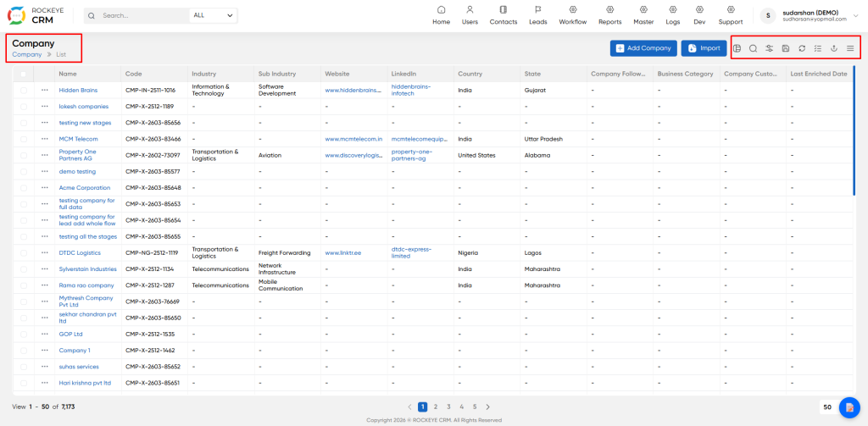Open the Workflow menu

pyautogui.click(x=572, y=15)
